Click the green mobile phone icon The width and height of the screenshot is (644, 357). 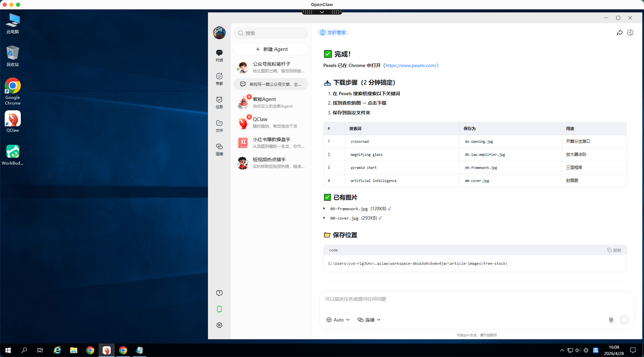click(x=219, y=309)
